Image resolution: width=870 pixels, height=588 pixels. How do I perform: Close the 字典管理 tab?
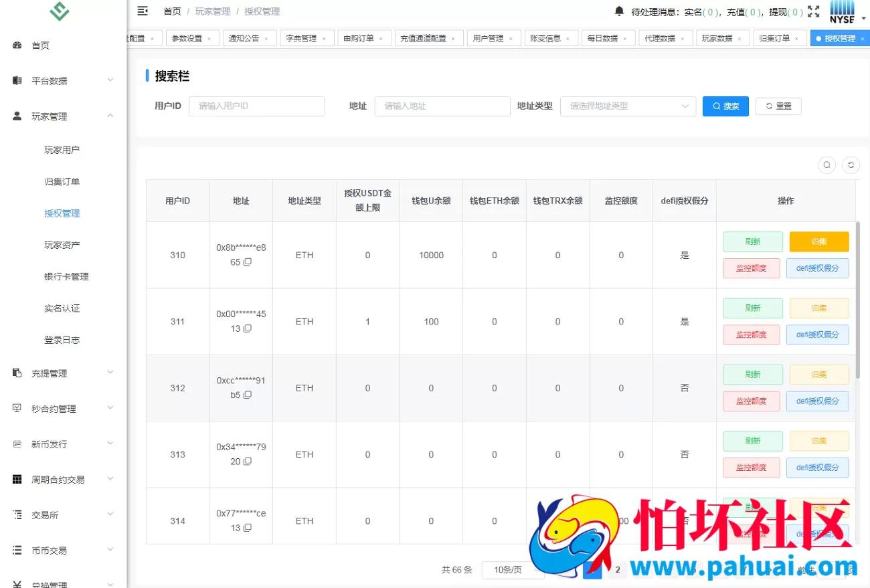[323, 39]
